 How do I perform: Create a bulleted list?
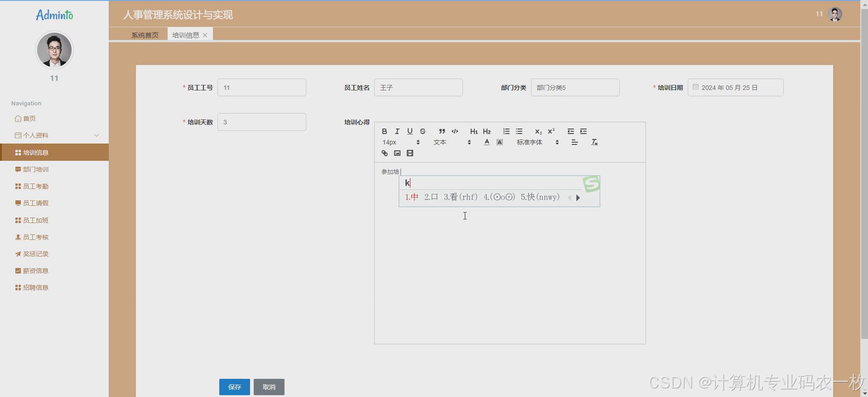coord(519,131)
